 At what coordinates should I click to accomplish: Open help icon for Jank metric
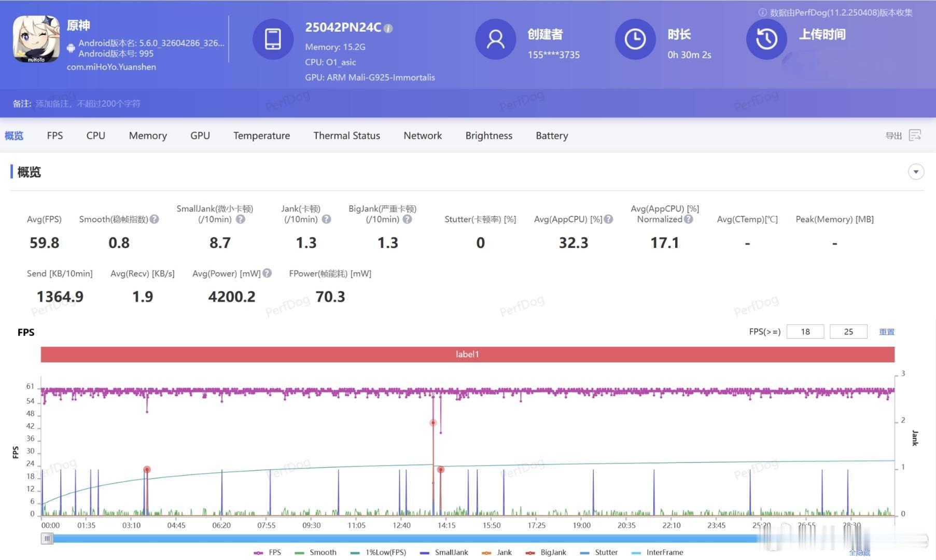[326, 219]
